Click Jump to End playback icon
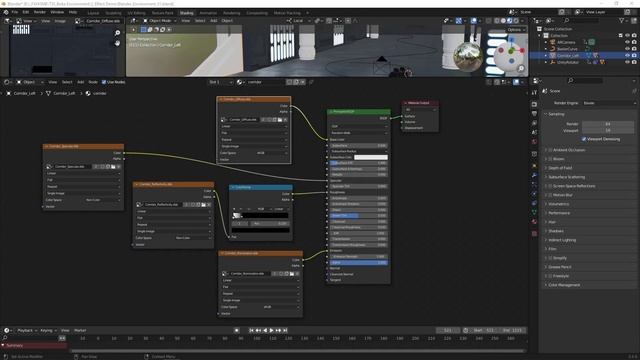The image size is (640, 360). coord(285,330)
